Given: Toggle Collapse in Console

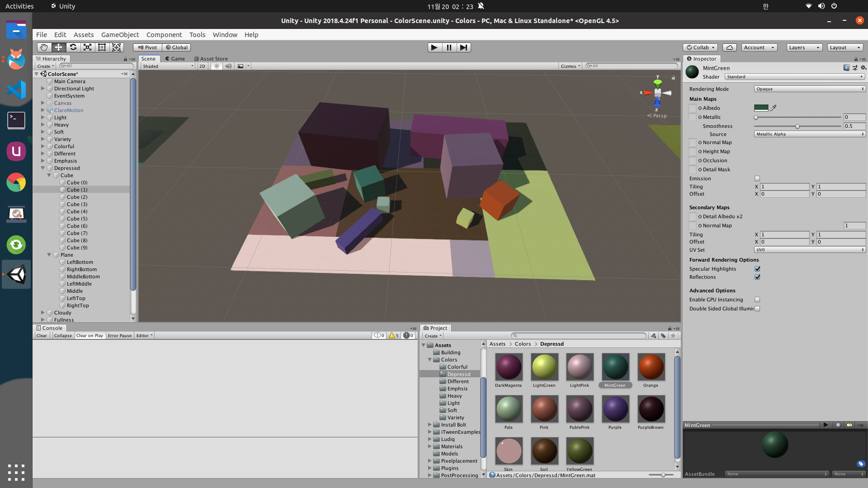Looking at the screenshot, I should coord(63,336).
